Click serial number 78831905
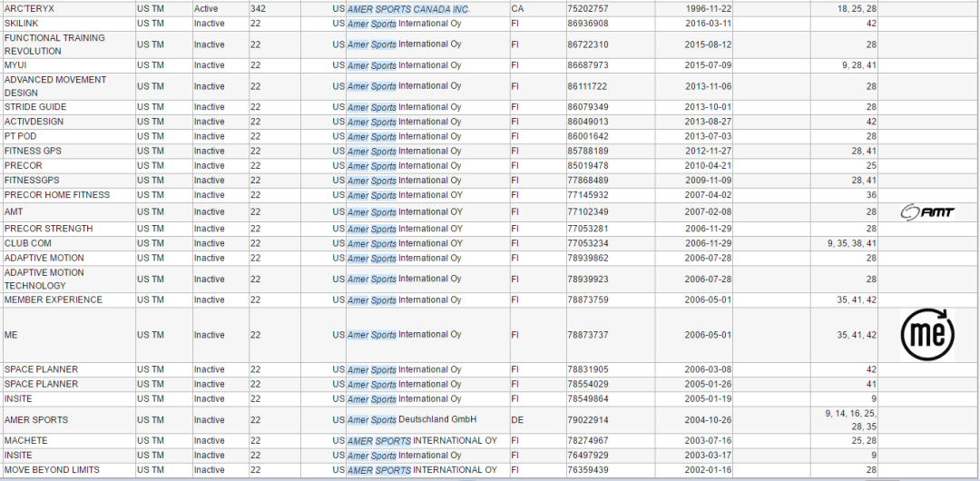 (x=587, y=369)
